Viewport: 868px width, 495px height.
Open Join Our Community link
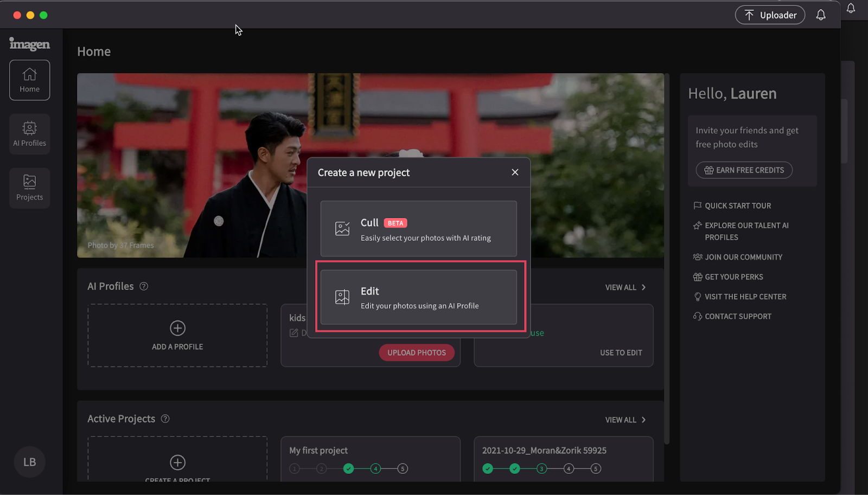pyautogui.click(x=743, y=258)
